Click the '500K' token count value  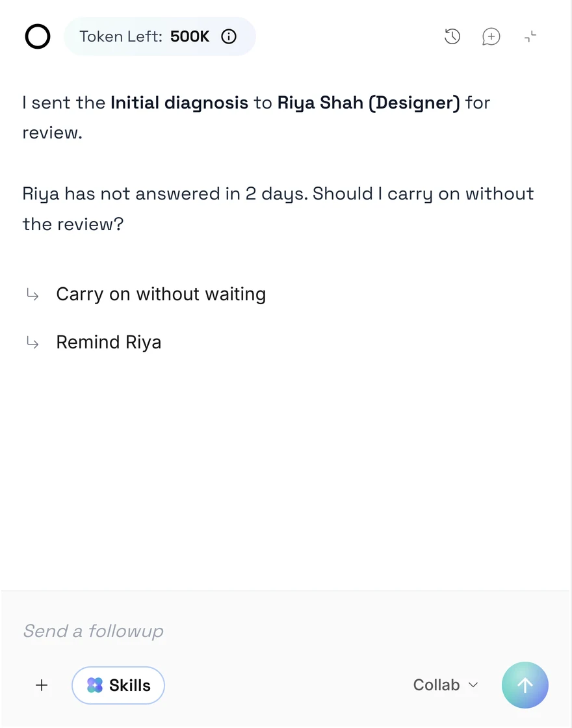pyautogui.click(x=189, y=36)
